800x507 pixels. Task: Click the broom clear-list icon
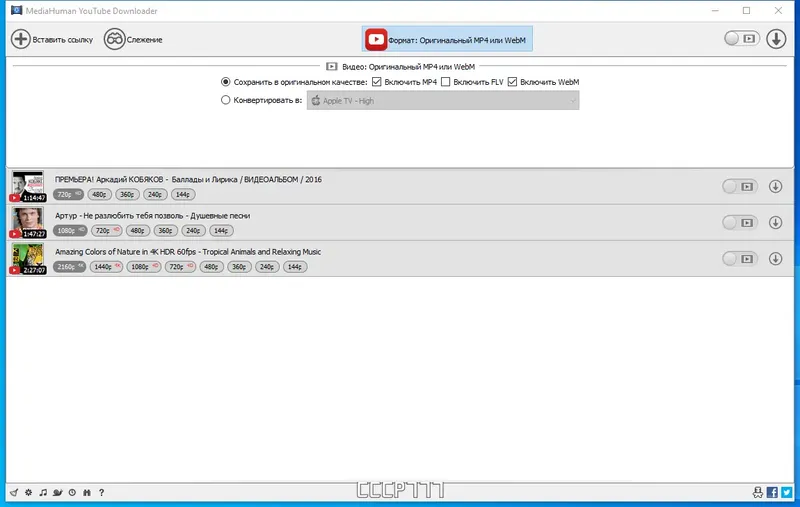(14, 492)
